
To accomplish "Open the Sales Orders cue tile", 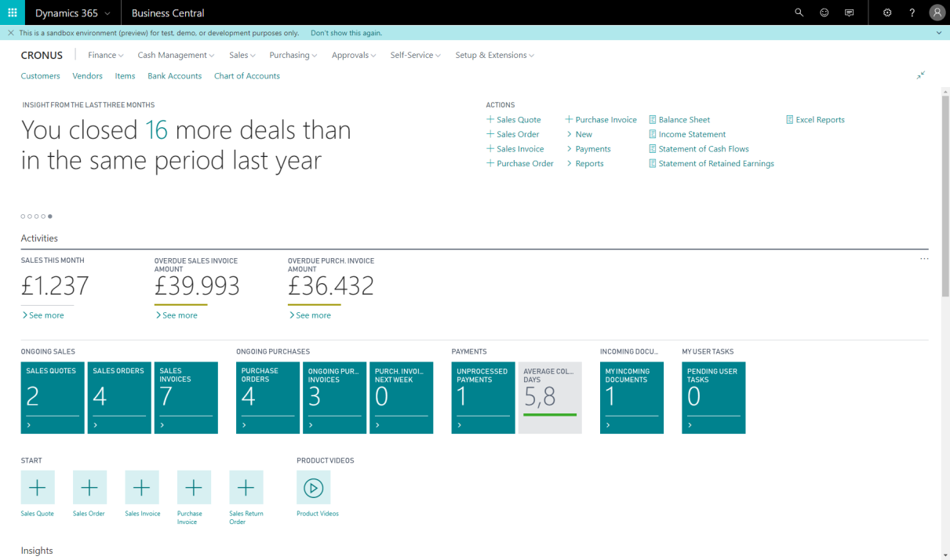I will click(119, 398).
